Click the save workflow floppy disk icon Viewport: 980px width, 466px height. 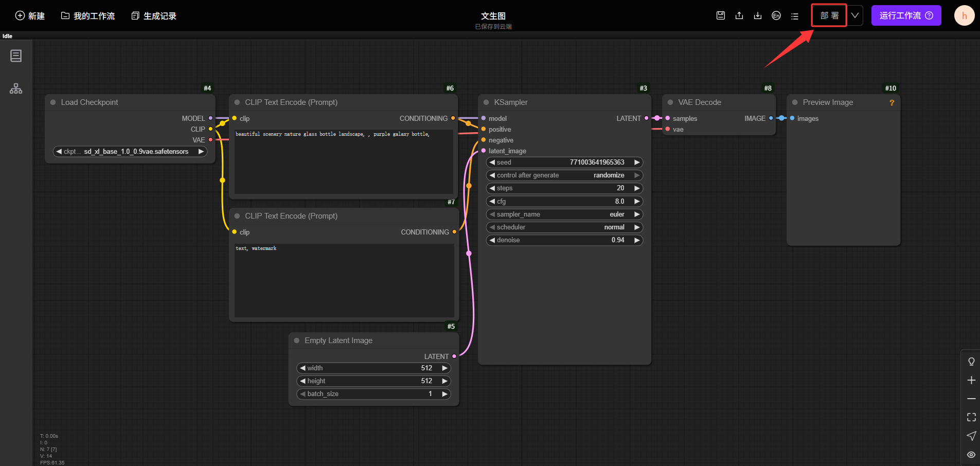pyautogui.click(x=721, y=15)
